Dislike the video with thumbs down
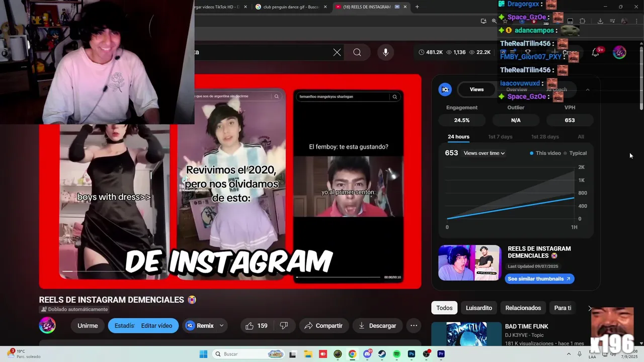Viewport: 644px width, 362px height. 284,326
